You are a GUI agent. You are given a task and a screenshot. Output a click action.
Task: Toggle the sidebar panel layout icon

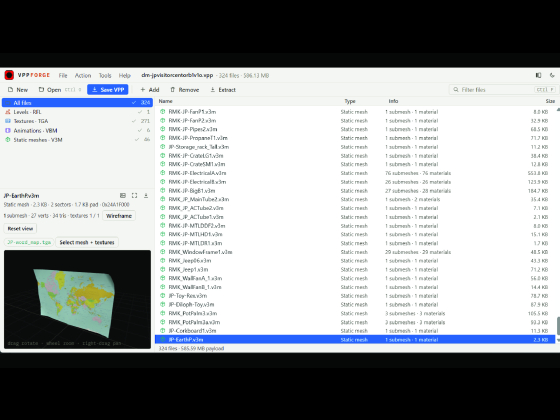click(x=538, y=75)
